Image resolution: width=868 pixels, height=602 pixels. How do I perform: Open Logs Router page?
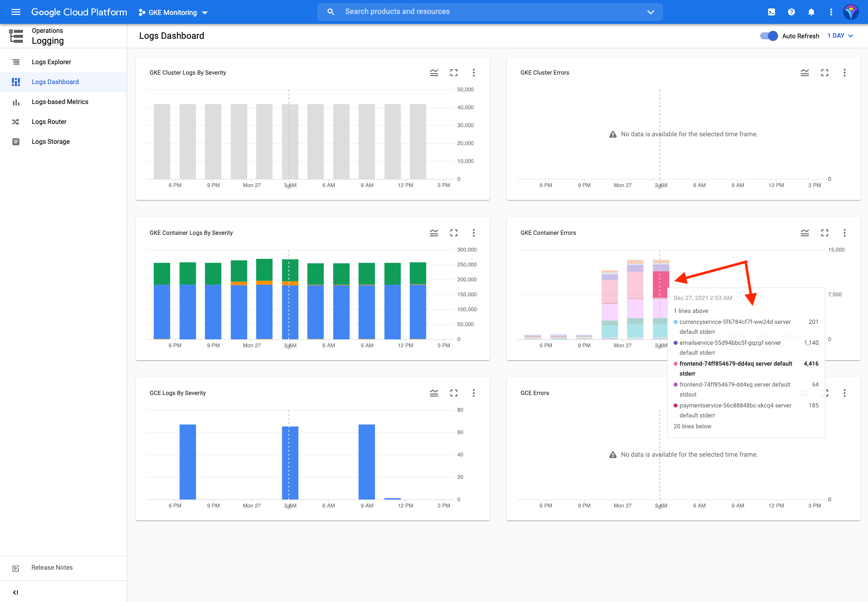click(x=64, y=122)
